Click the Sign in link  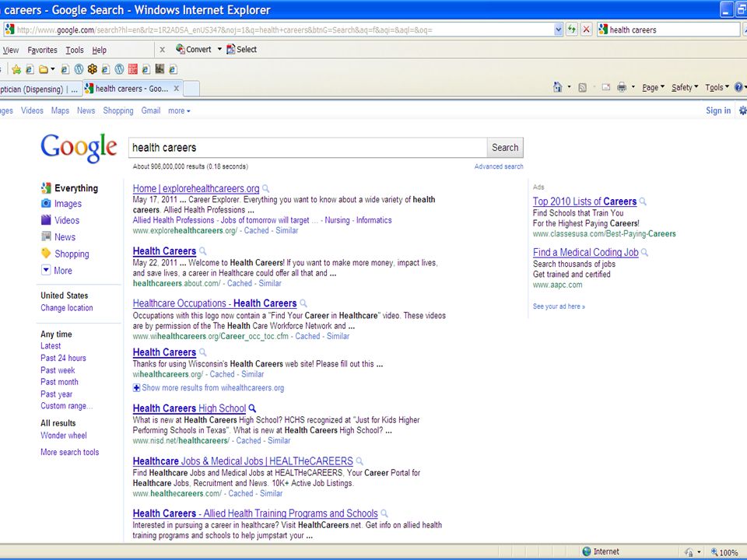coord(718,110)
